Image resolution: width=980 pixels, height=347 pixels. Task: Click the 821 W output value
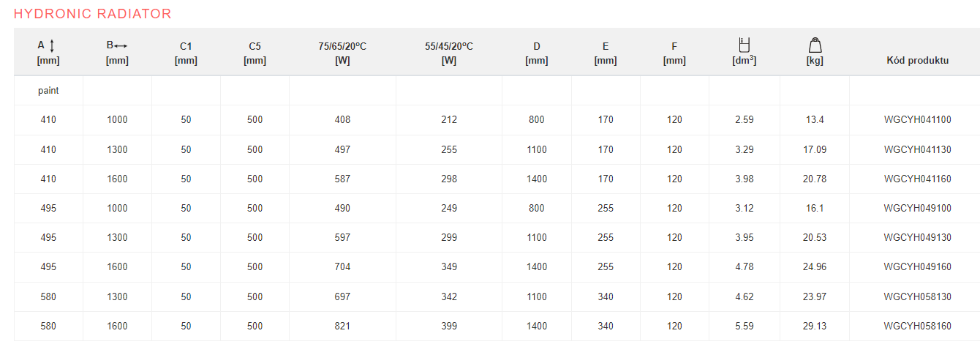click(342, 326)
